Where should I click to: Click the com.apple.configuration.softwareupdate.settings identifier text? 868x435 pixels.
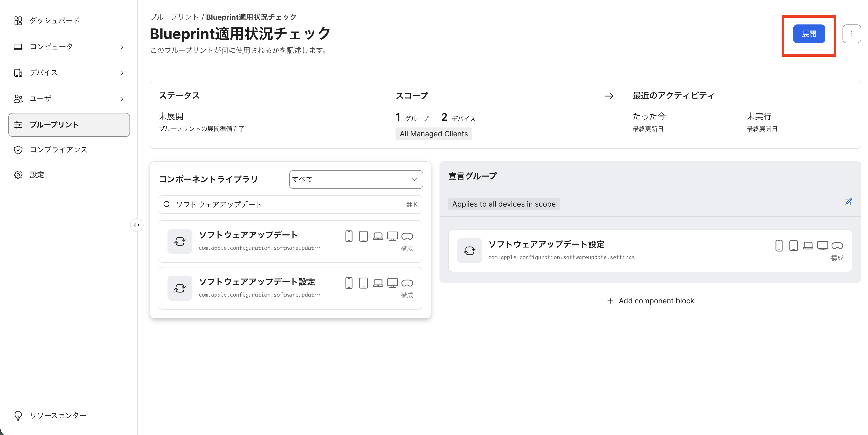[561, 257]
